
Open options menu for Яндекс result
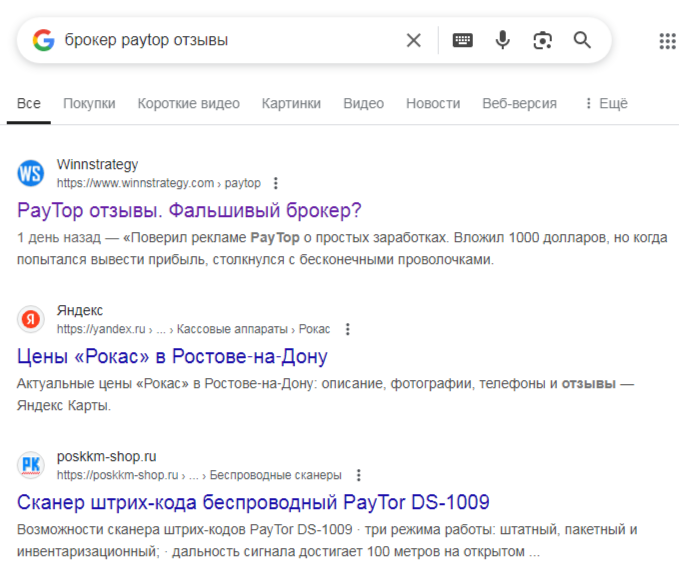(x=348, y=329)
